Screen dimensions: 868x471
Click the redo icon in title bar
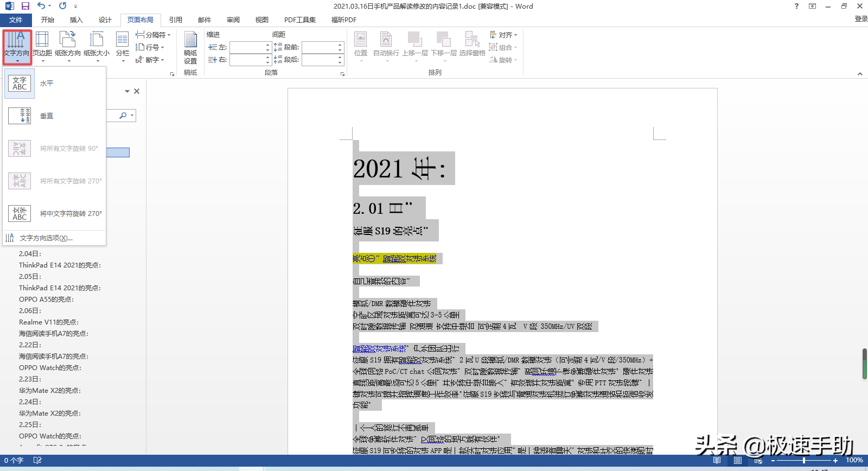click(x=62, y=6)
